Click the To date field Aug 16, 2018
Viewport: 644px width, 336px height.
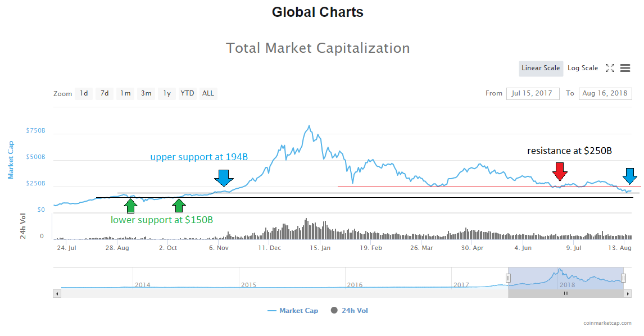pyautogui.click(x=605, y=93)
